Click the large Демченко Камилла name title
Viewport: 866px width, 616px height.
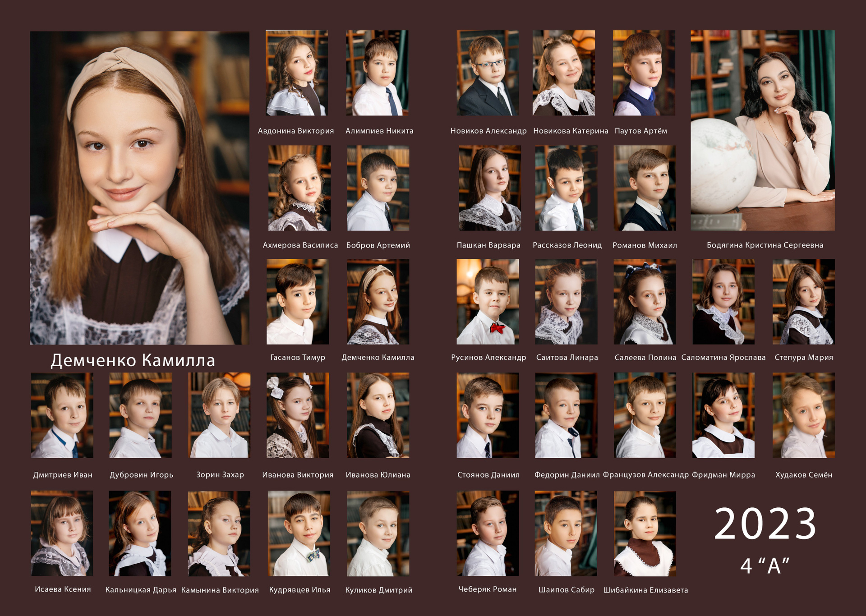tap(133, 360)
